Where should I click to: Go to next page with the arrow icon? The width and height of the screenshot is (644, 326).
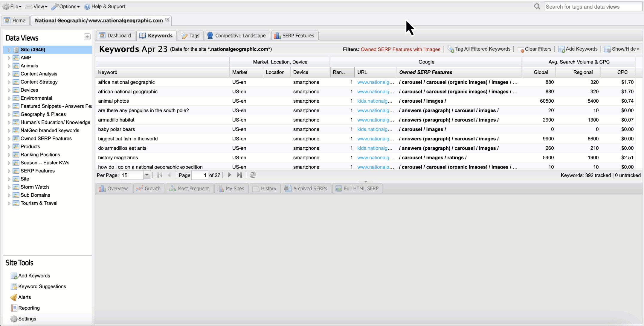229,175
